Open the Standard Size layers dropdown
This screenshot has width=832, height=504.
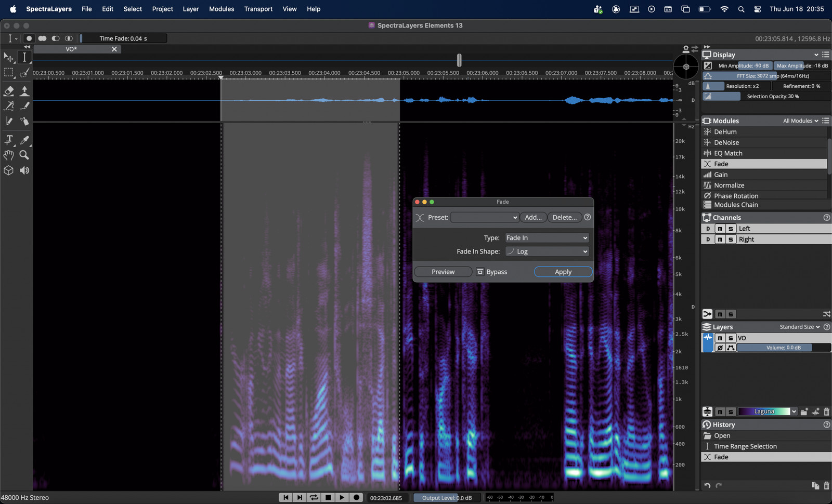point(800,327)
